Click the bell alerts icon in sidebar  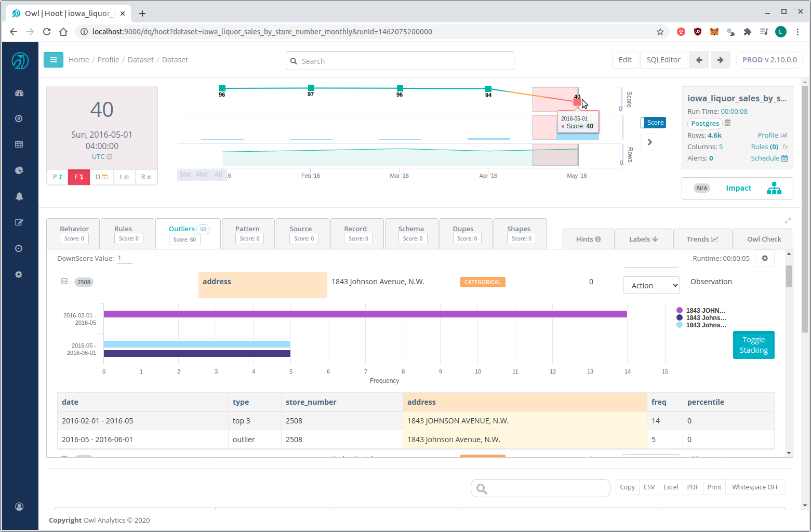pos(19,196)
